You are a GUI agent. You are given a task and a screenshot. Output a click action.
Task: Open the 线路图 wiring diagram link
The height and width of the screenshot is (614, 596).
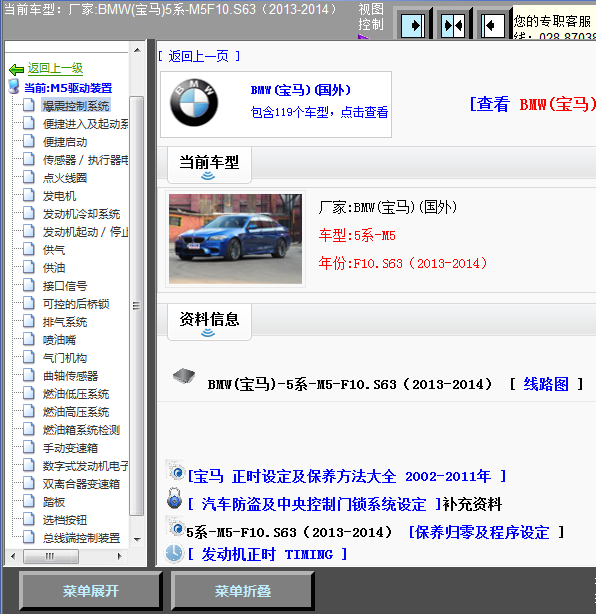coord(546,384)
